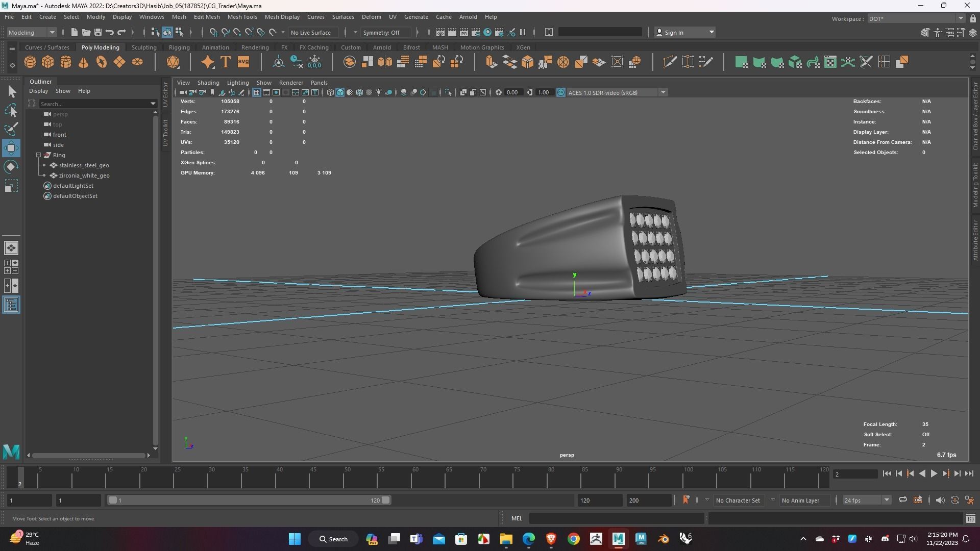This screenshot has height=551, width=980.
Task: Select zirconia_white_geo in the Outliner
Action: (x=84, y=176)
